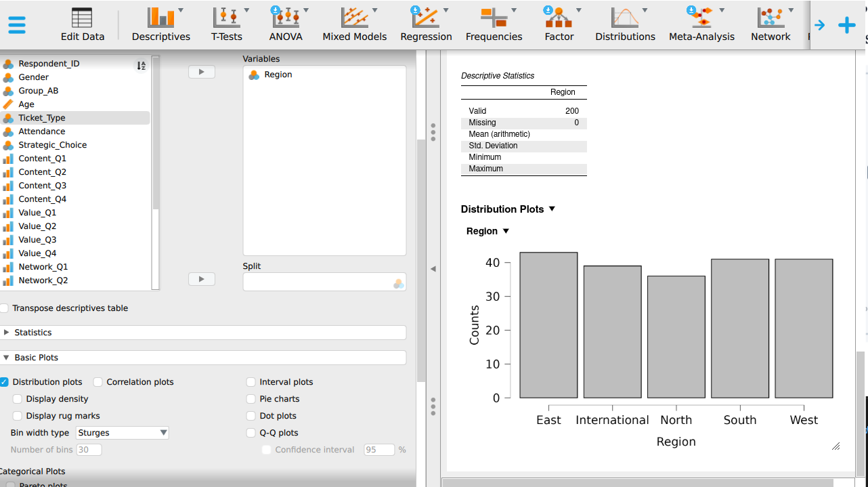Expand the Statistics section
Image resolution: width=868 pixels, height=487 pixels.
pos(203,333)
